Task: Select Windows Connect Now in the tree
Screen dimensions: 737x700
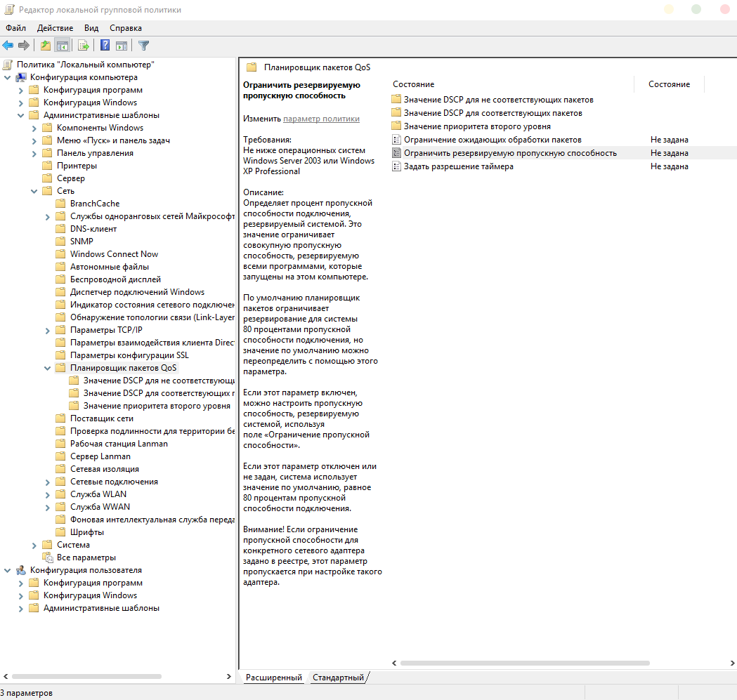Action: click(114, 253)
